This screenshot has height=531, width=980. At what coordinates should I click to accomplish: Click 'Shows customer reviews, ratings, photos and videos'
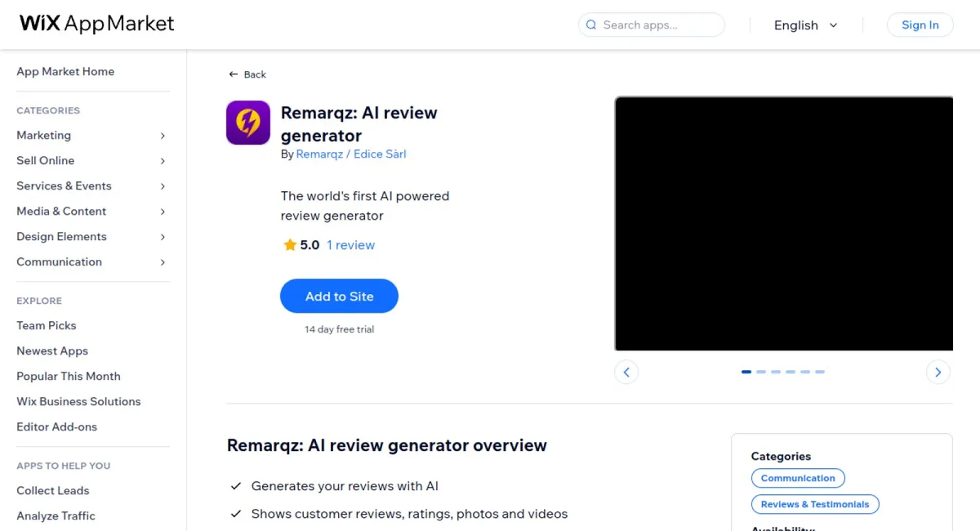pyautogui.click(x=409, y=514)
